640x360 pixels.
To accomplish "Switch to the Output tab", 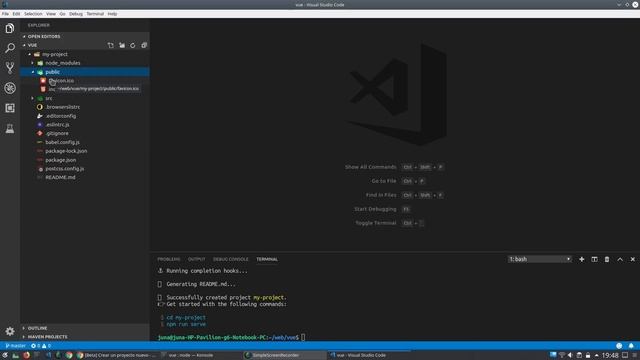I will [197, 259].
